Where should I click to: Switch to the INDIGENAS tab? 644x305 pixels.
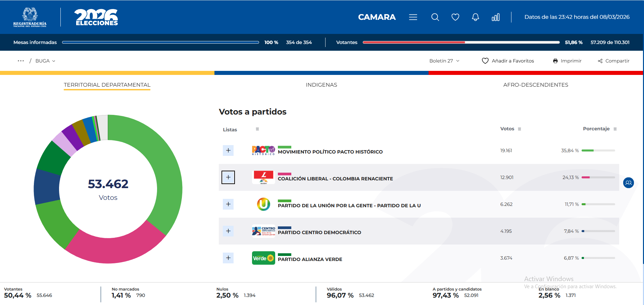(321, 85)
